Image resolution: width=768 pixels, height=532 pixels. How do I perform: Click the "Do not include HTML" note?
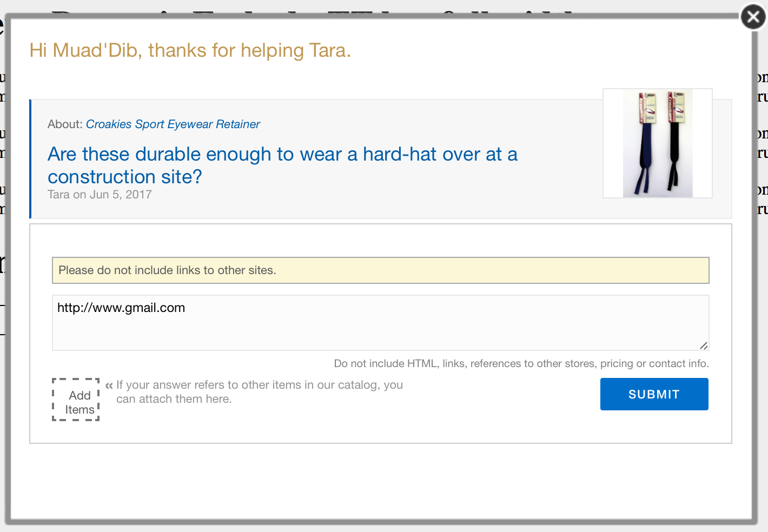(x=521, y=363)
